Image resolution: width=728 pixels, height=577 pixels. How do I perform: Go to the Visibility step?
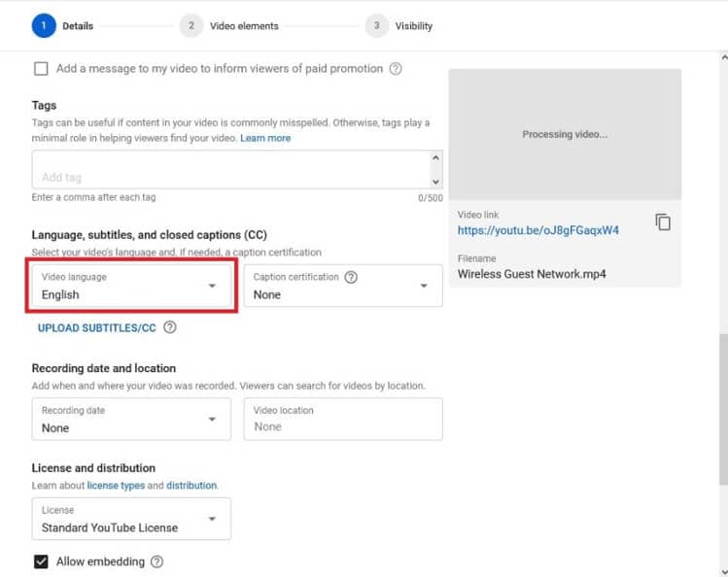click(413, 26)
